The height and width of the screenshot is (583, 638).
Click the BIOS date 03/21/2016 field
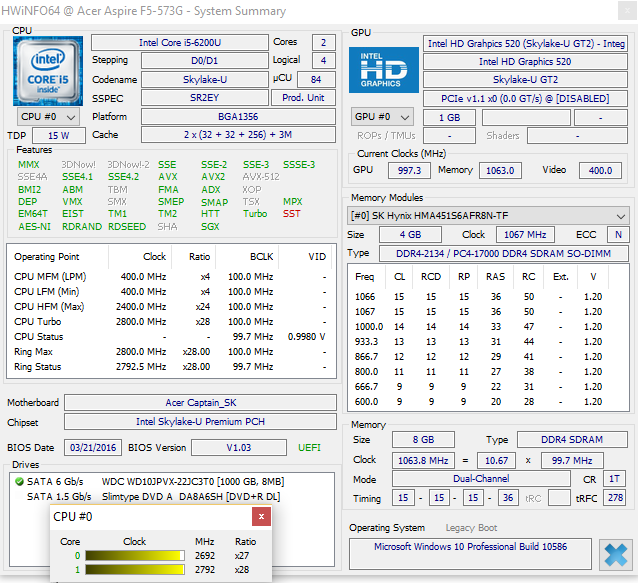pyautogui.click(x=93, y=448)
